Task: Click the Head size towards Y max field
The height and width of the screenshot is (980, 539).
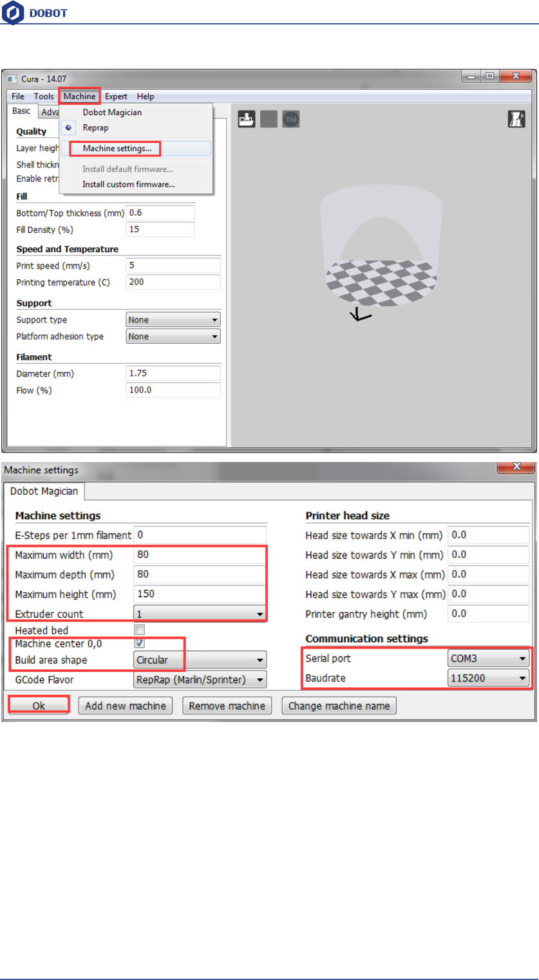Action: [x=488, y=594]
